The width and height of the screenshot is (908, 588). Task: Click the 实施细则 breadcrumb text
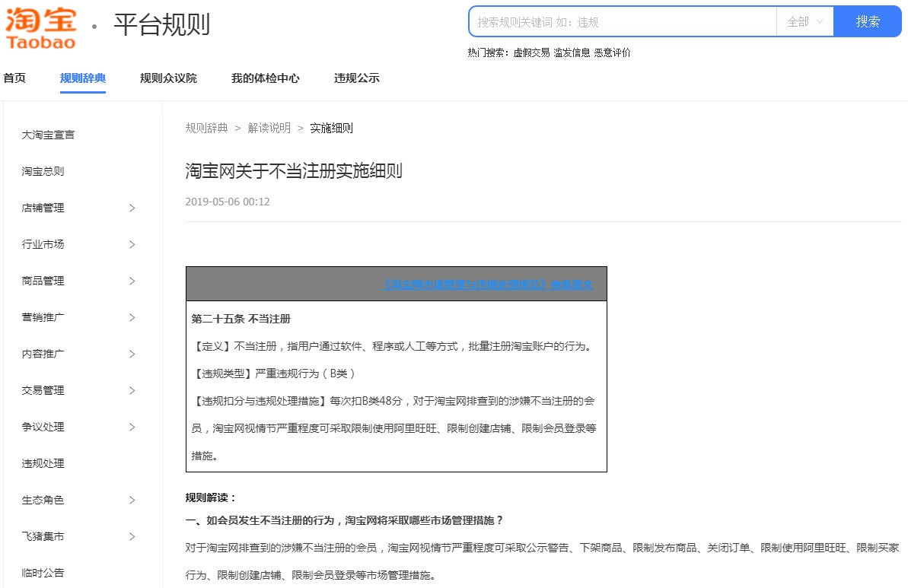331,128
